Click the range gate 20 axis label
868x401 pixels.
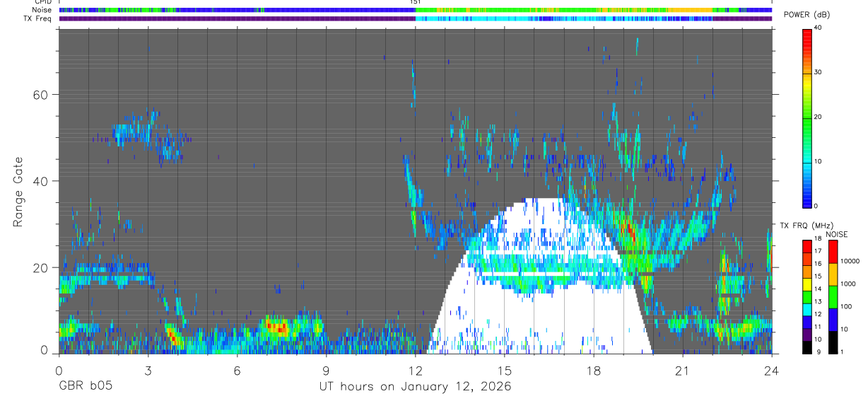point(42,268)
